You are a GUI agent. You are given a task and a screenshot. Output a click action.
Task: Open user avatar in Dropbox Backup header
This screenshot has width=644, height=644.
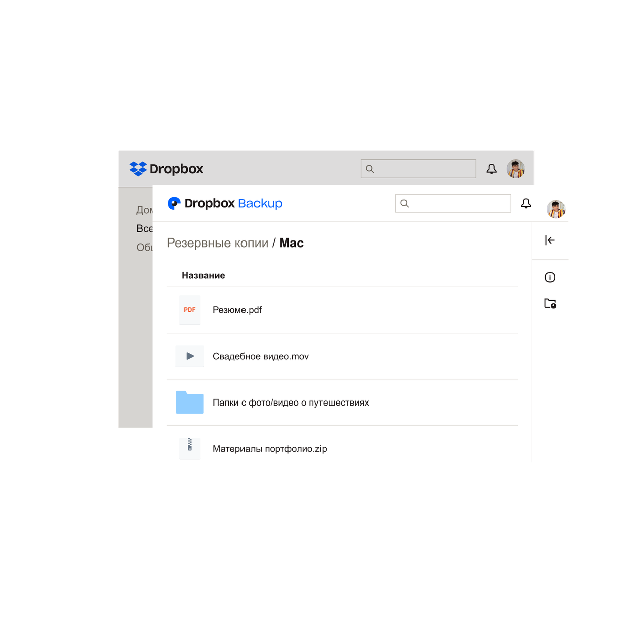(x=556, y=209)
